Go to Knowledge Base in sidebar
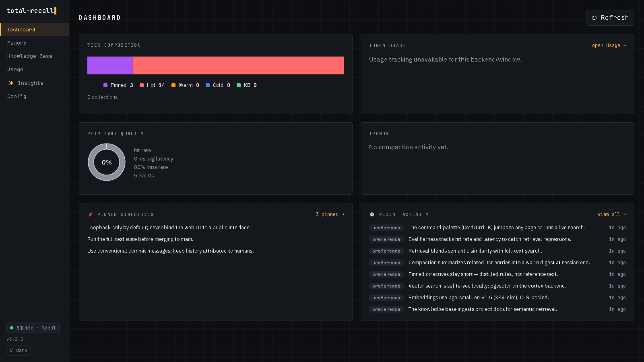 [x=35, y=56]
